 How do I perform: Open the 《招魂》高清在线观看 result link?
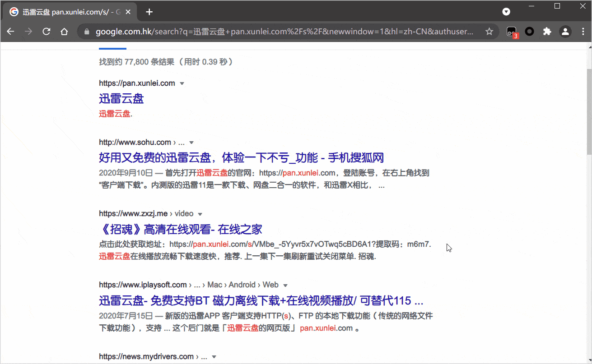pyautogui.click(x=181, y=229)
